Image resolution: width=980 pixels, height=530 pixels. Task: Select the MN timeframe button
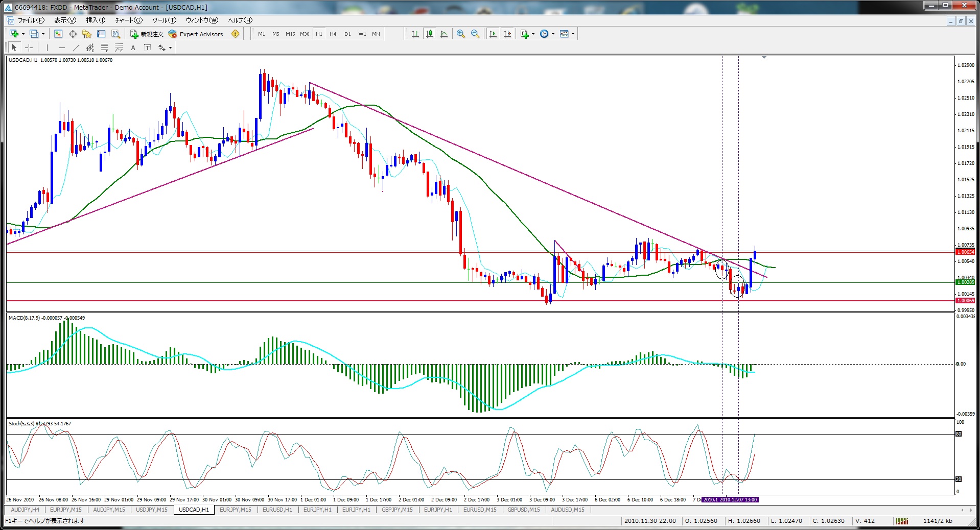(376, 34)
